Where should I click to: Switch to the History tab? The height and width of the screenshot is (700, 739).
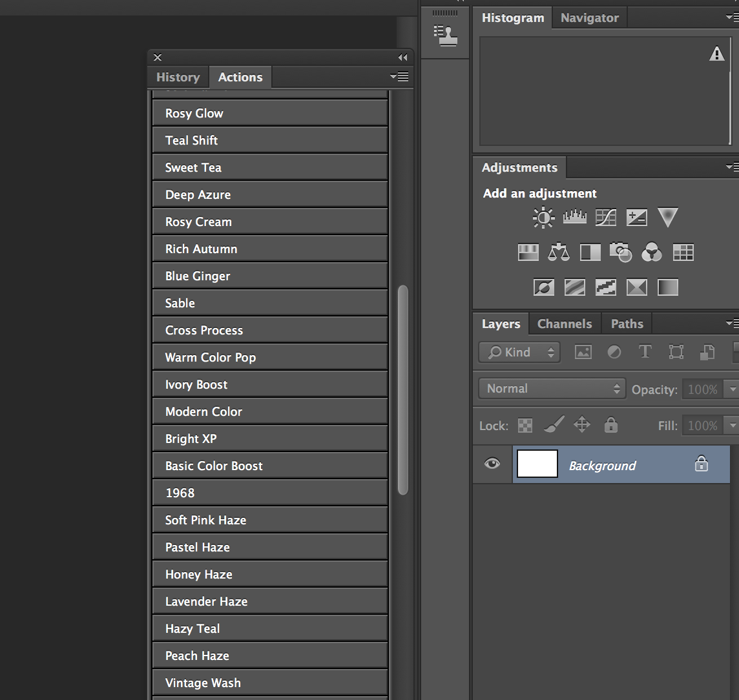178,77
